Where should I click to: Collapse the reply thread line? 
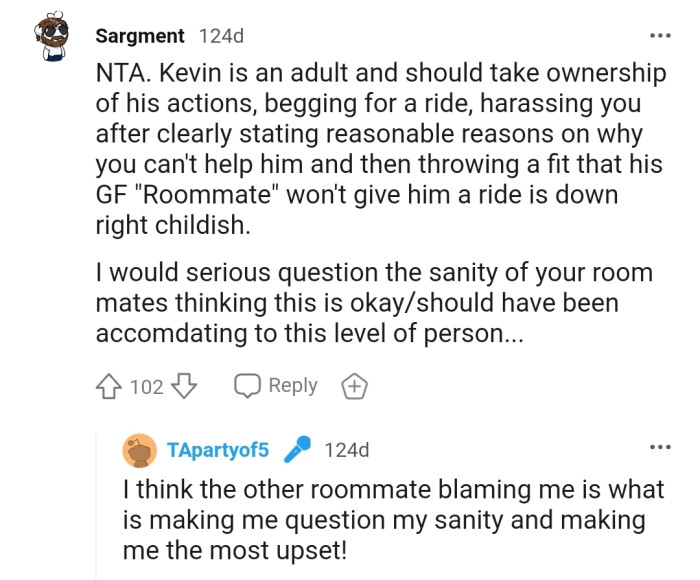click(102, 500)
